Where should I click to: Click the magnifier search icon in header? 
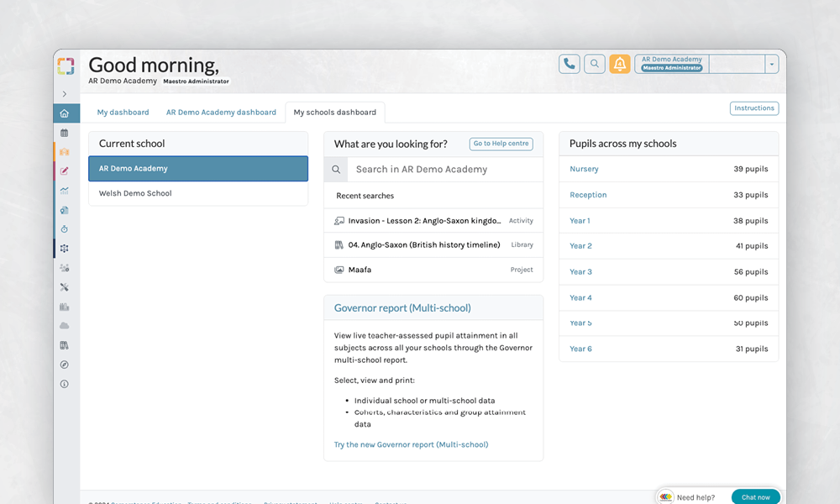[x=595, y=64]
